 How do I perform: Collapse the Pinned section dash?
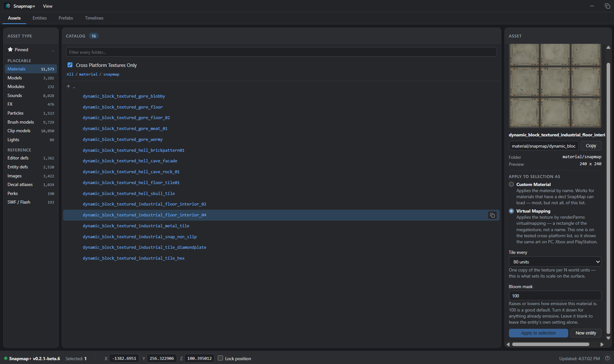[x=53, y=50]
